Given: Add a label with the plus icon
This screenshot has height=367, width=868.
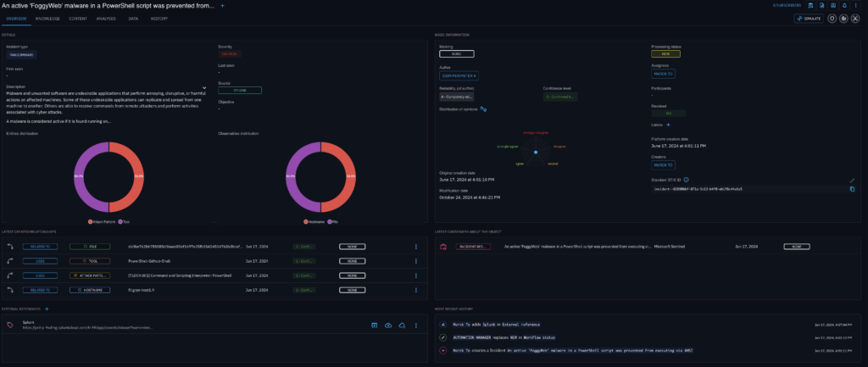Looking at the screenshot, I should tap(668, 125).
